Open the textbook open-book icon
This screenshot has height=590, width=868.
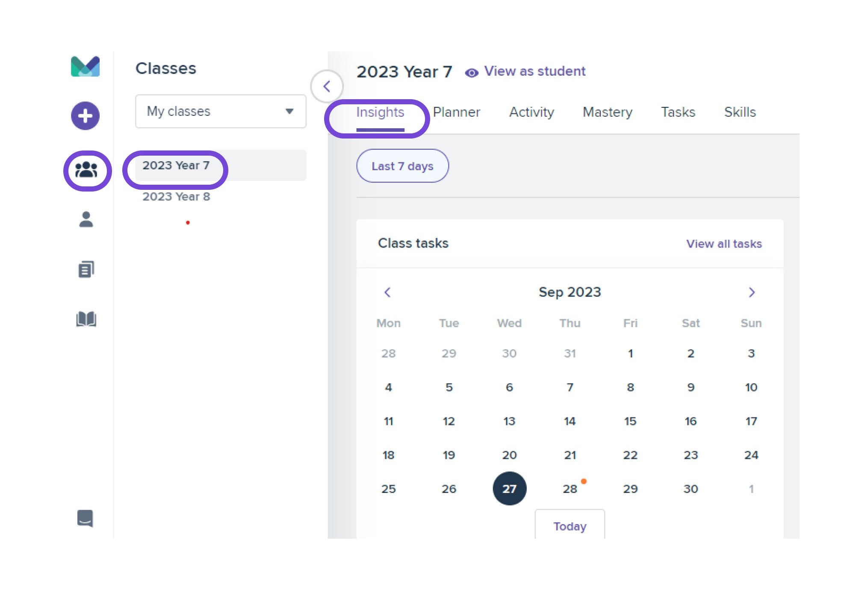86,319
